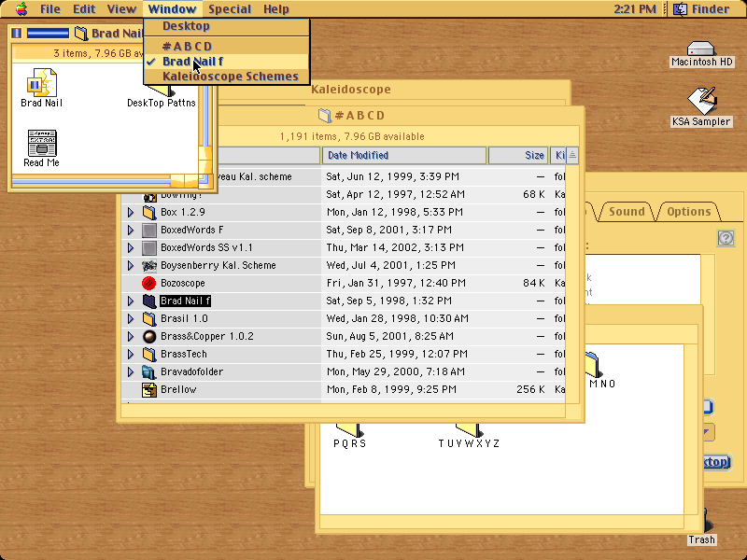The width and height of the screenshot is (747, 560).
Task: Click the Finder icon in the menu bar
Action: pos(681,9)
